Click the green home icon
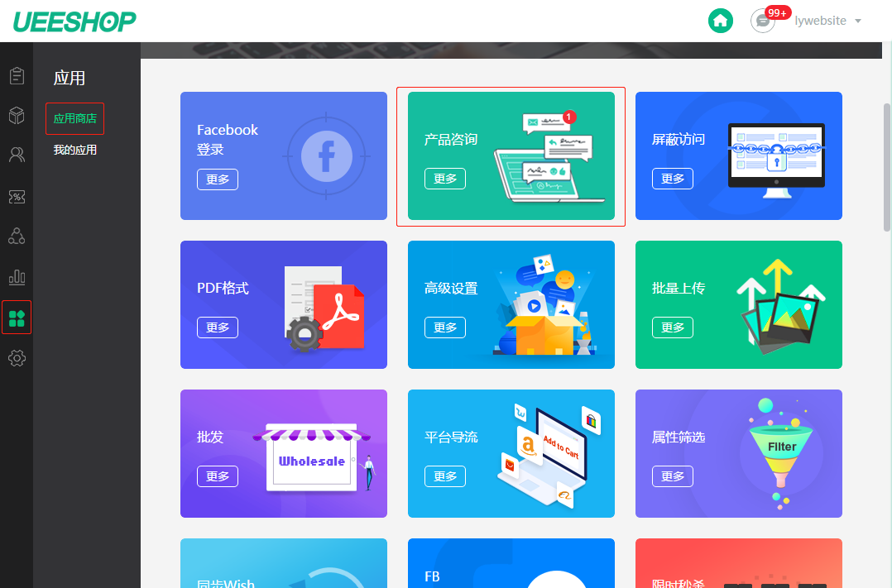The height and width of the screenshot is (588, 892). pos(720,21)
